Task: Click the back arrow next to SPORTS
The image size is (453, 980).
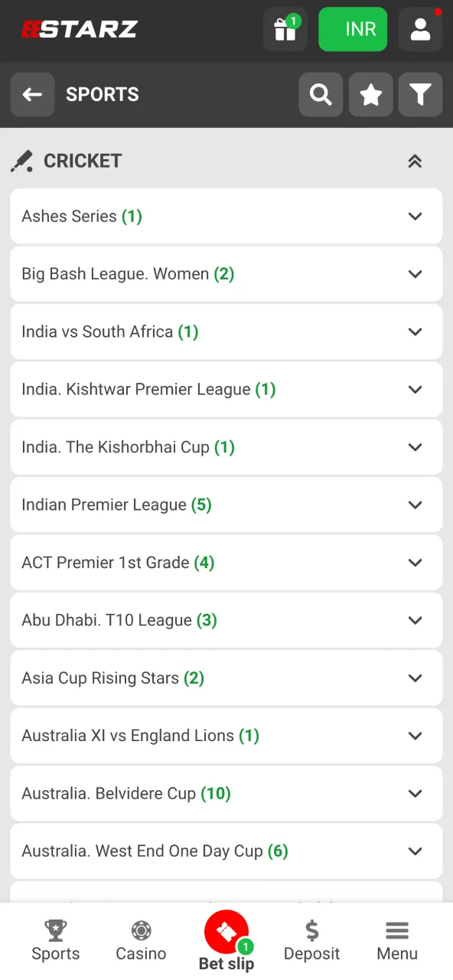Action: pyautogui.click(x=32, y=94)
